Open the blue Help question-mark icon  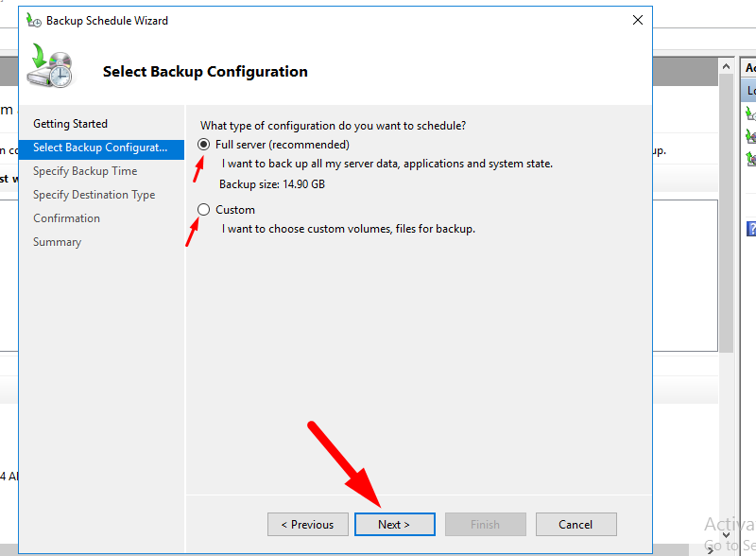click(x=751, y=228)
